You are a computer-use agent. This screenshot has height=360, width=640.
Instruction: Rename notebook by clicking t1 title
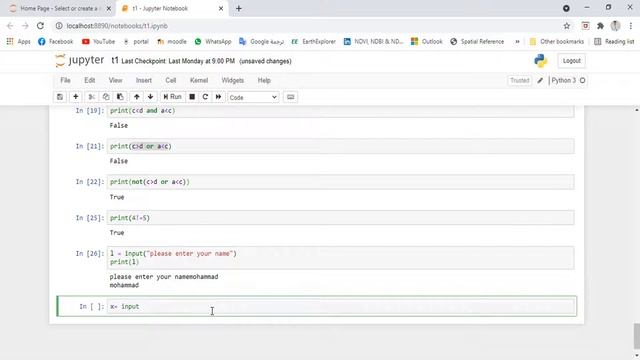coord(115,60)
